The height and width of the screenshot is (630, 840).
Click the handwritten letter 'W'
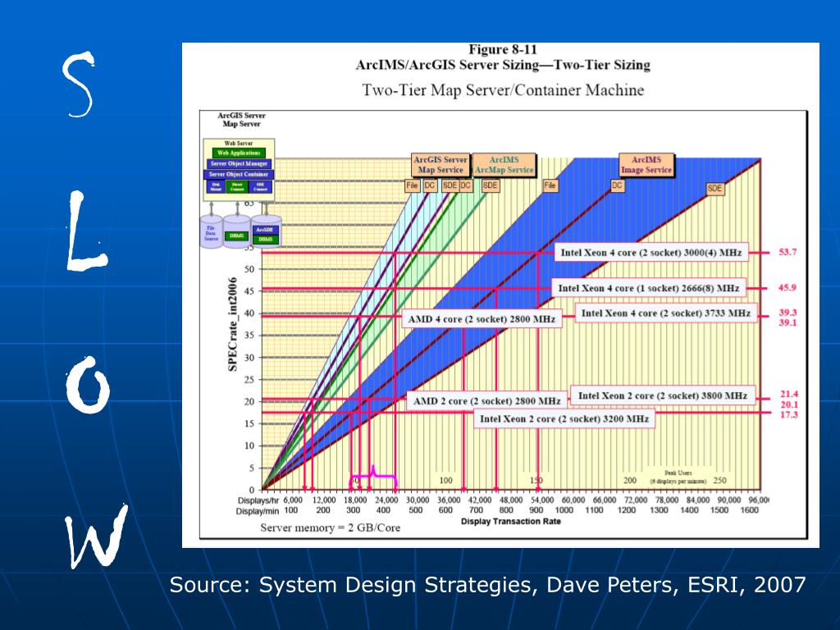point(97,536)
